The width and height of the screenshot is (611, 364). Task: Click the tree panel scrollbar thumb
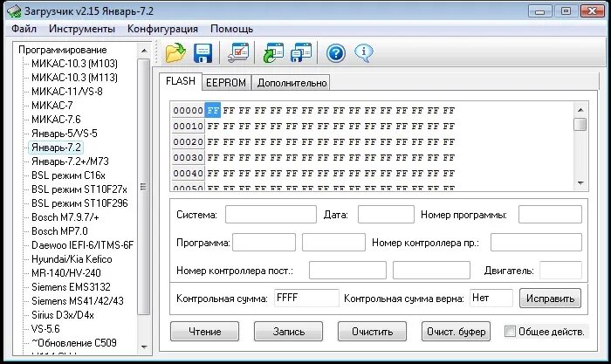click(x=144, y=186)
